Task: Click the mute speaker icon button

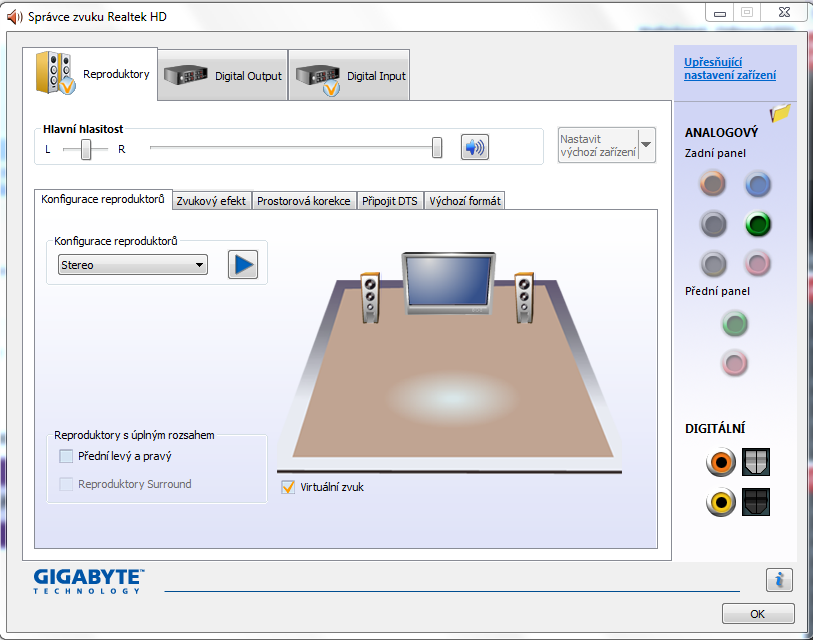Action: [474, 147]
